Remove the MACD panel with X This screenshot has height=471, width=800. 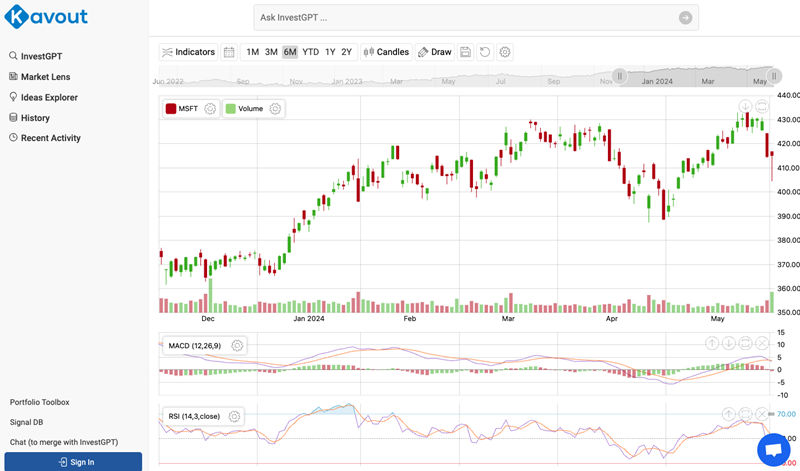pyautogui.click(x=763, y=343)
